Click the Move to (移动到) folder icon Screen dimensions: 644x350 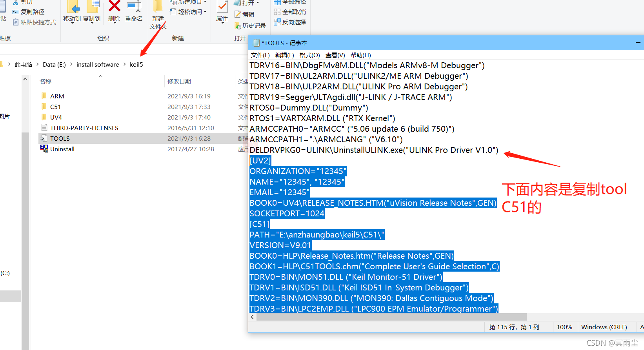pos(73,7)
